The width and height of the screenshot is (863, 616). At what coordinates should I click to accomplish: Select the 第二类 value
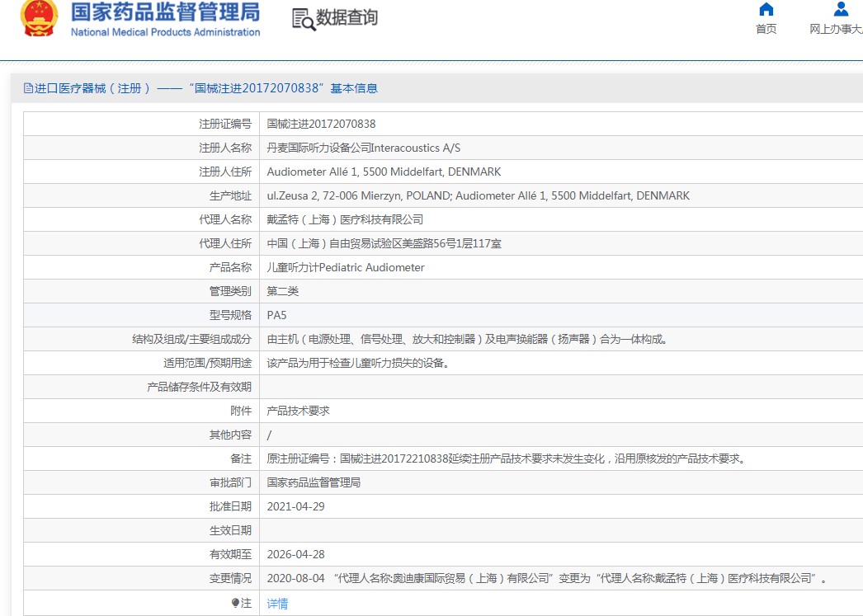tap(283, 291)
